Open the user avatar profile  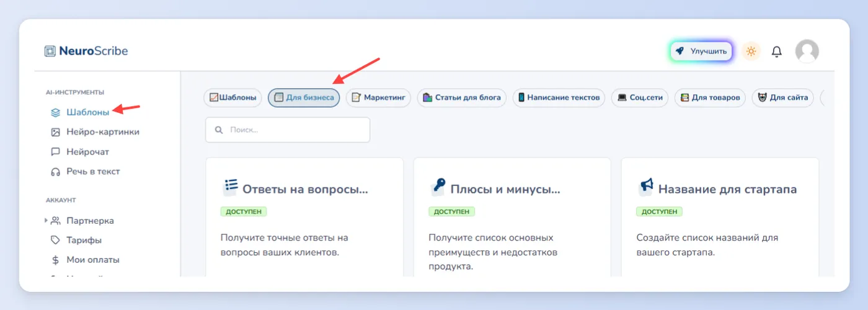click(x=807, y=51)
